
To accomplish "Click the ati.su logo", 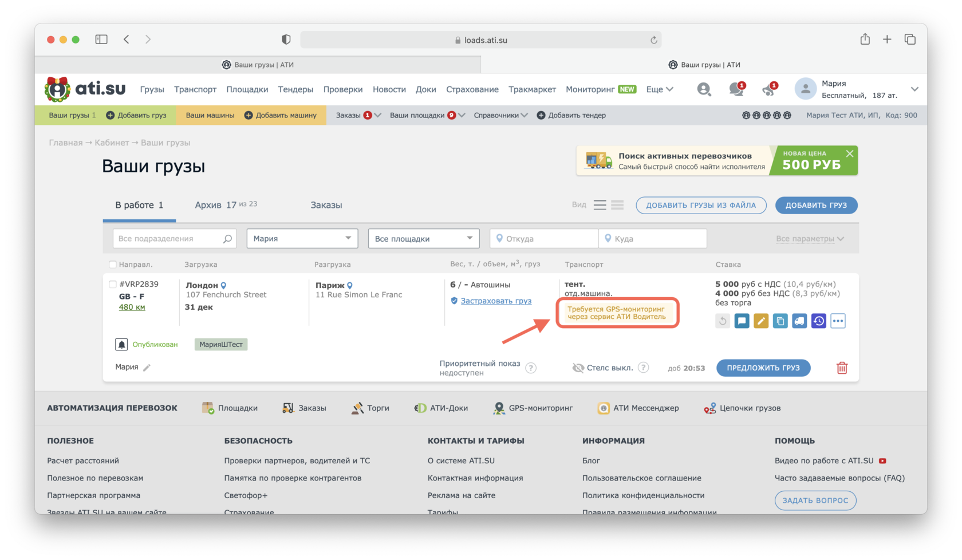I will [85, 89].
